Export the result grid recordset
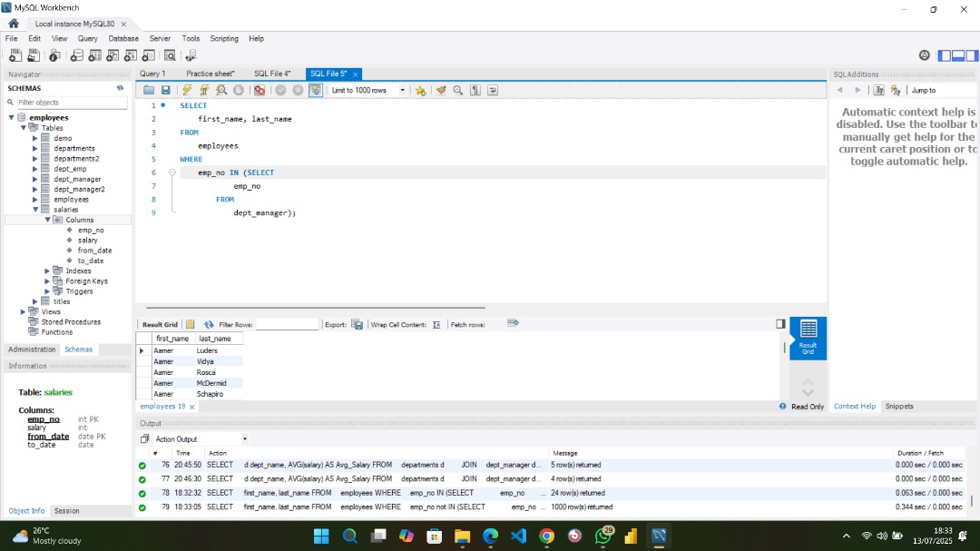 click(357, 324)
